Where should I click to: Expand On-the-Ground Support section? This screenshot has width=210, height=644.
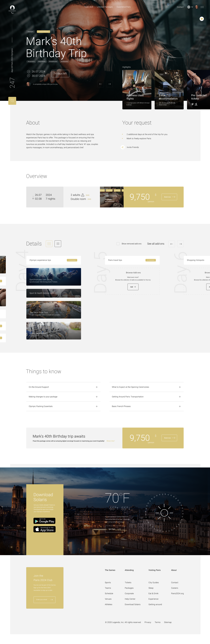point(96,387)
